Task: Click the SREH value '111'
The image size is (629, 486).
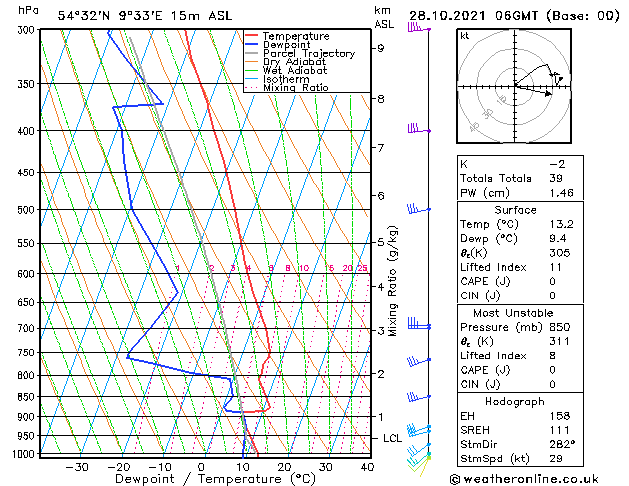Action: click(560, 430)
